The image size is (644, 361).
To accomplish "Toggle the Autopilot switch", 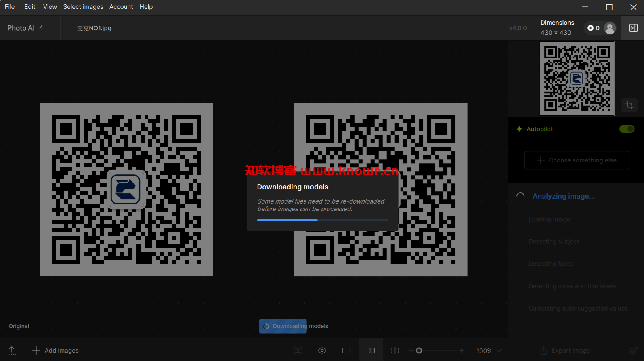I will pyautogui.click(x=627, y=129).
